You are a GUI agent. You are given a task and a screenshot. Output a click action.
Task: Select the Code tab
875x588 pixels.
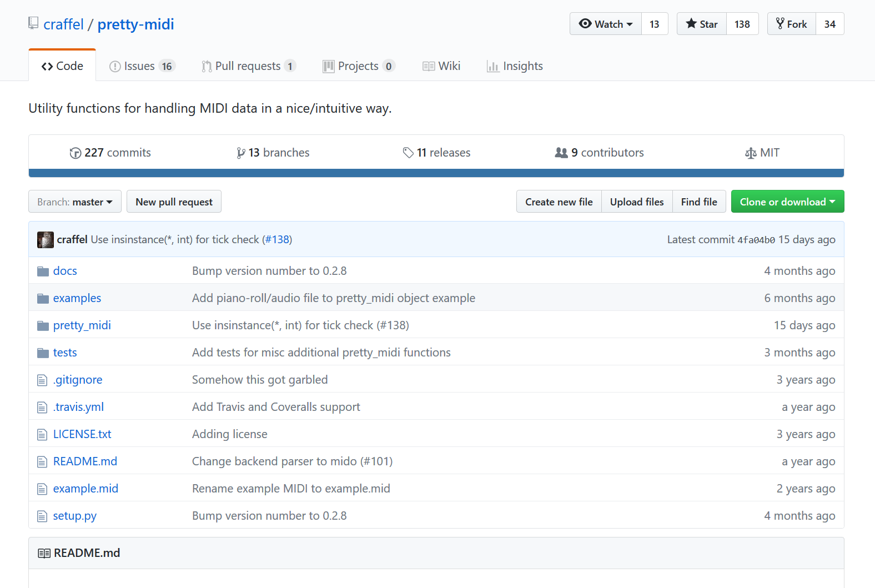62,66
